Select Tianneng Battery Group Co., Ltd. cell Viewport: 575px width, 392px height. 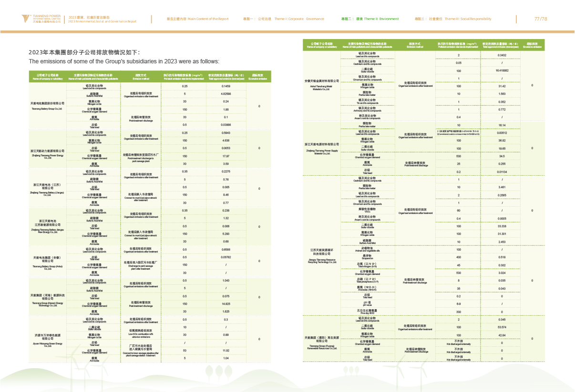48,106
